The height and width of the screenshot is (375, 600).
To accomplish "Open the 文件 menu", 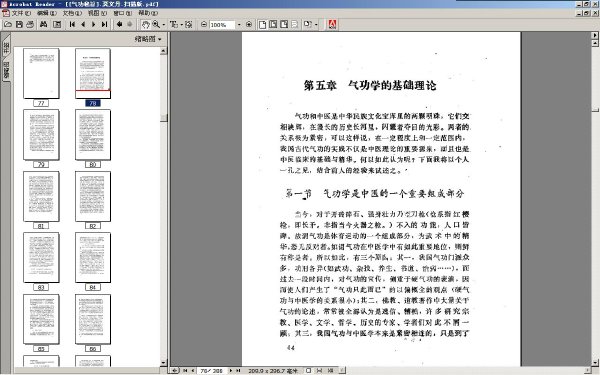I will [x=21, y=13].
